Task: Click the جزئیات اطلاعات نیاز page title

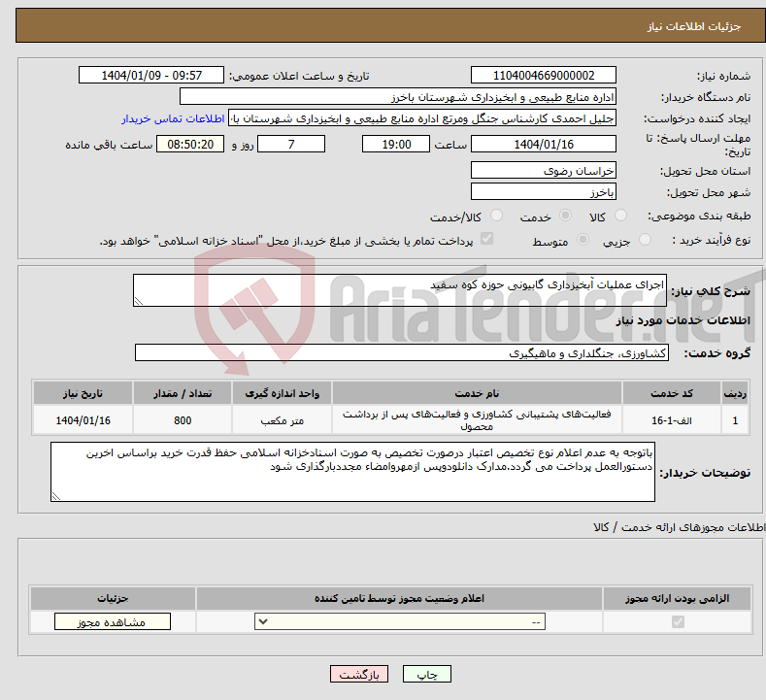Action: coord(694,26)
